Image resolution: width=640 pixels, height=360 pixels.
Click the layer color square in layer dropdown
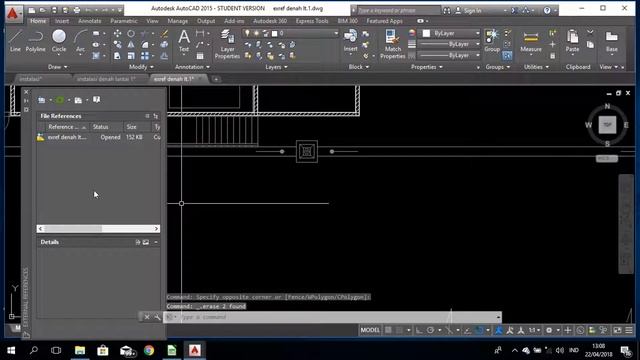point(275,33)
